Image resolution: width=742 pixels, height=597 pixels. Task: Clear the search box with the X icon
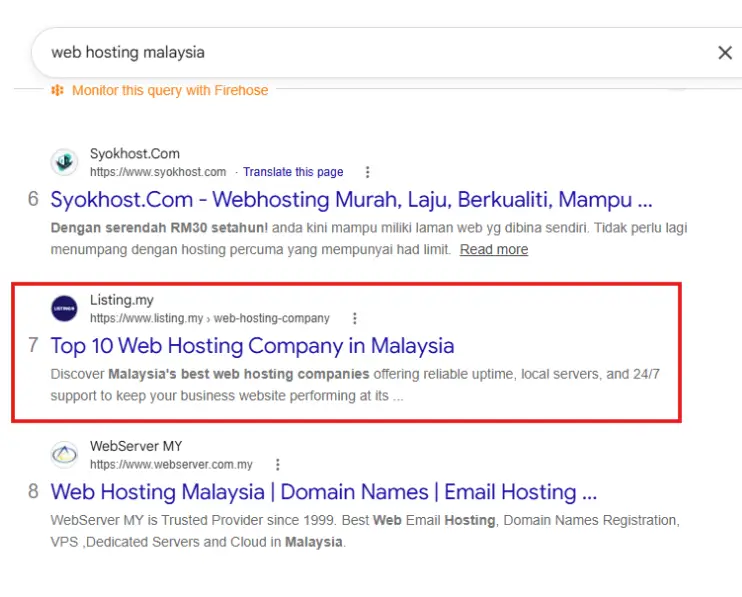[724, 53]
